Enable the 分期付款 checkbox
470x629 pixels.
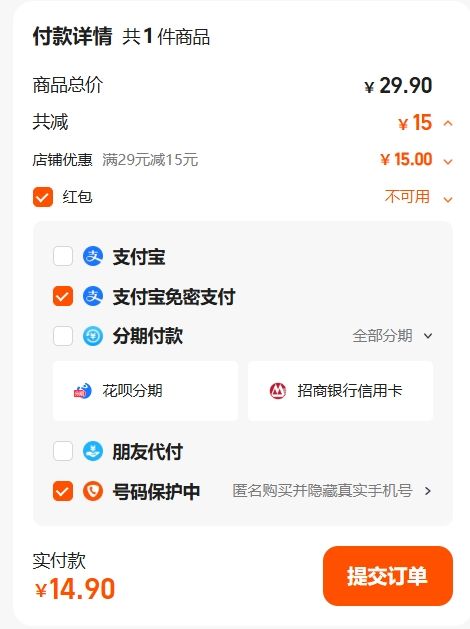pyautogui.click(x=63, y=336)
